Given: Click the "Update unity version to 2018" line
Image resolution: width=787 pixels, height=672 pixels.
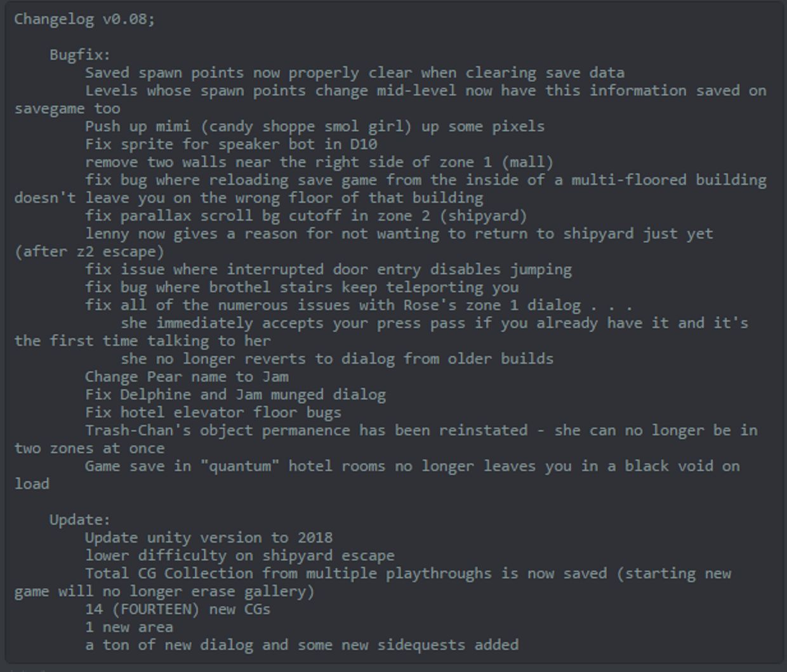Looking at the screenshot, I should (x=208, y=537).
